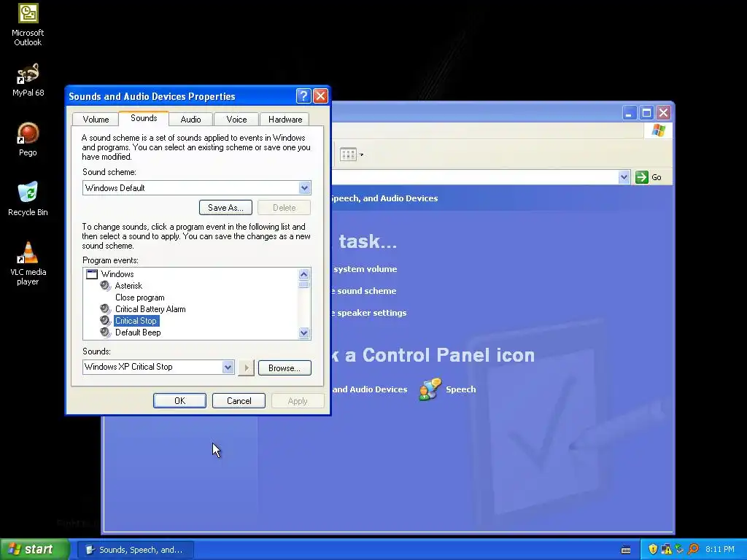Click down arrow of Program events scrollbar

click(303, 332)
